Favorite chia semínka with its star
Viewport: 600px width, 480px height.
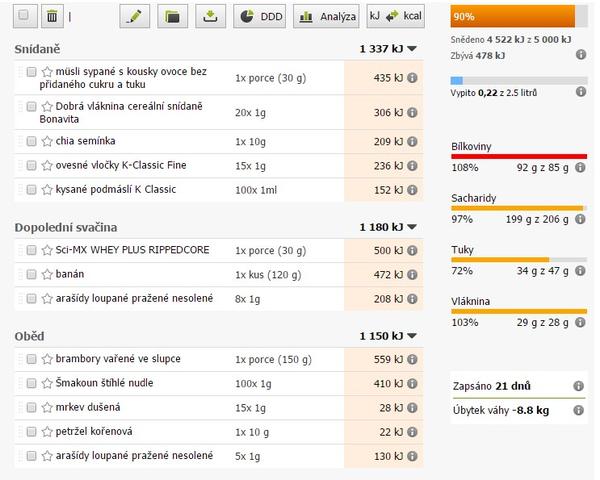coord(47,141)
